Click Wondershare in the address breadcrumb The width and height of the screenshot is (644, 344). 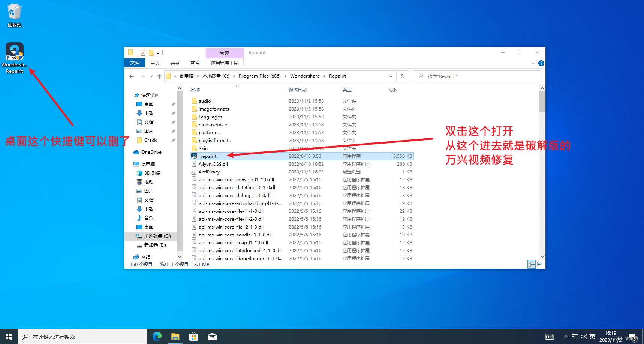[x=305, y=76]
